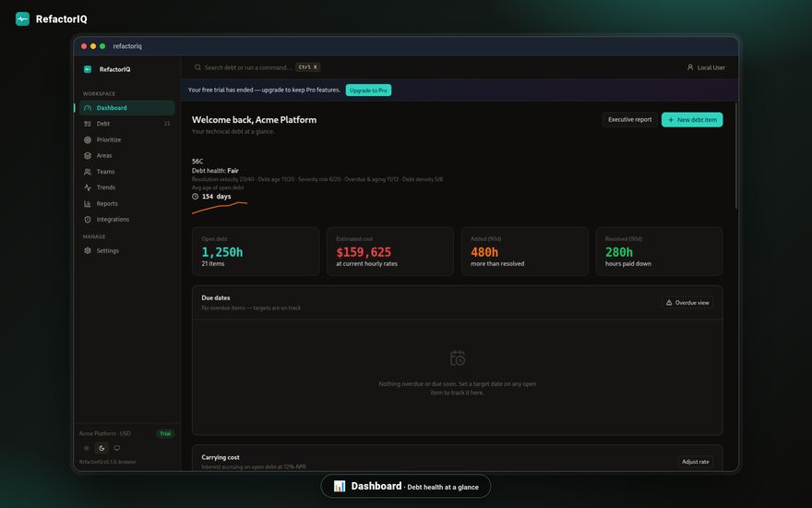Click 'more than resolved' text
The height and width of the screenshot is (508, 812).
pyautogui.click(x=497, y=264)
